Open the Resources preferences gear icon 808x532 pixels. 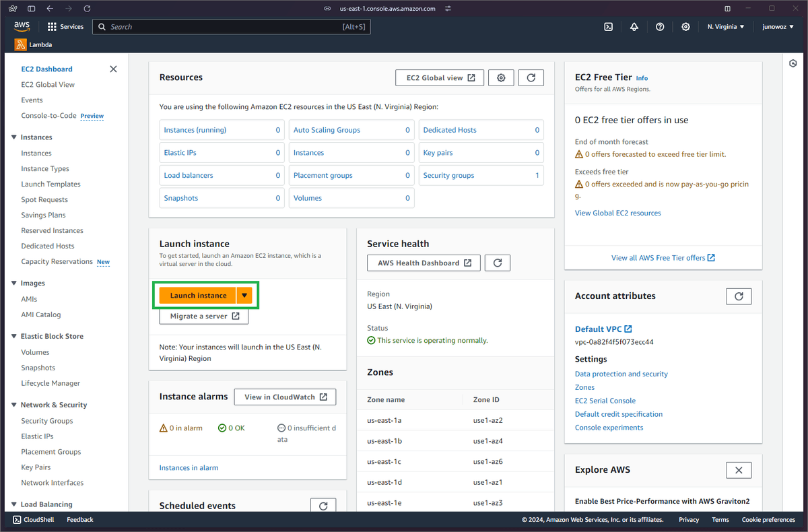click(x=501, y=77)
